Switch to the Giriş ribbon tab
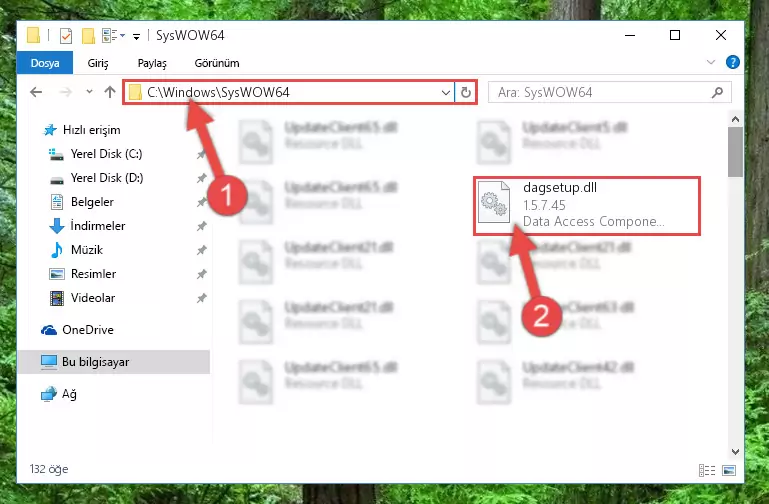The image size is (769, 504). [x=98, y=63]
